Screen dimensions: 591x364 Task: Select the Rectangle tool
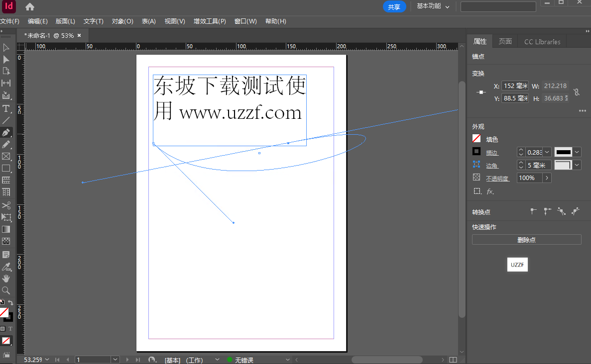pyautogui.click(x=6, y=168)
